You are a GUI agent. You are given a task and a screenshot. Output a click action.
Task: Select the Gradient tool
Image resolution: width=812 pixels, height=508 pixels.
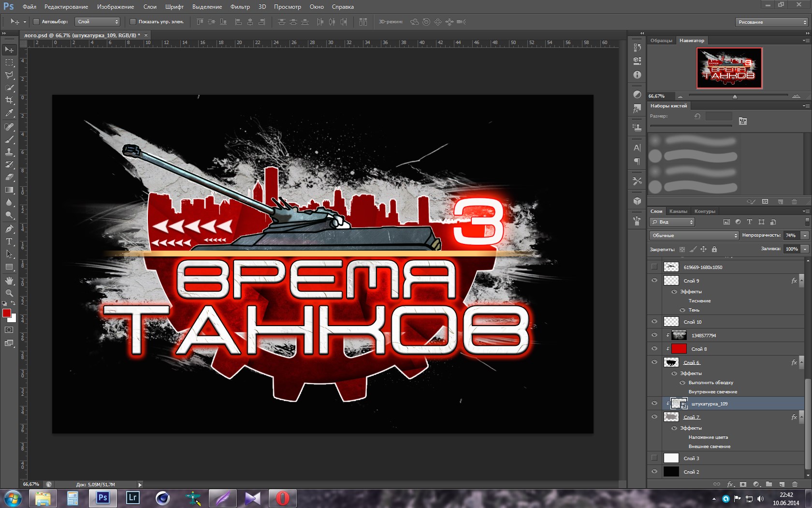[x=9, y=190]
